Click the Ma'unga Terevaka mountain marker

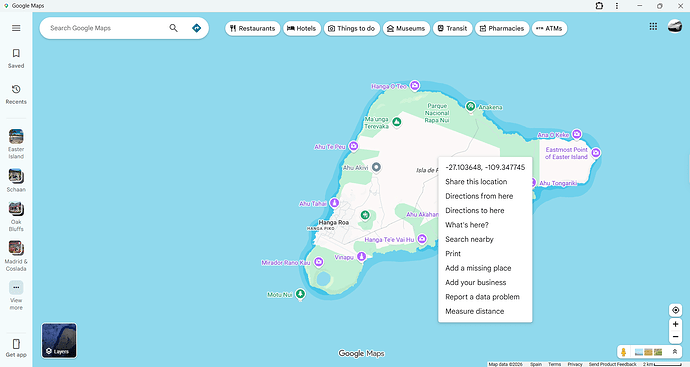[396, 122]
